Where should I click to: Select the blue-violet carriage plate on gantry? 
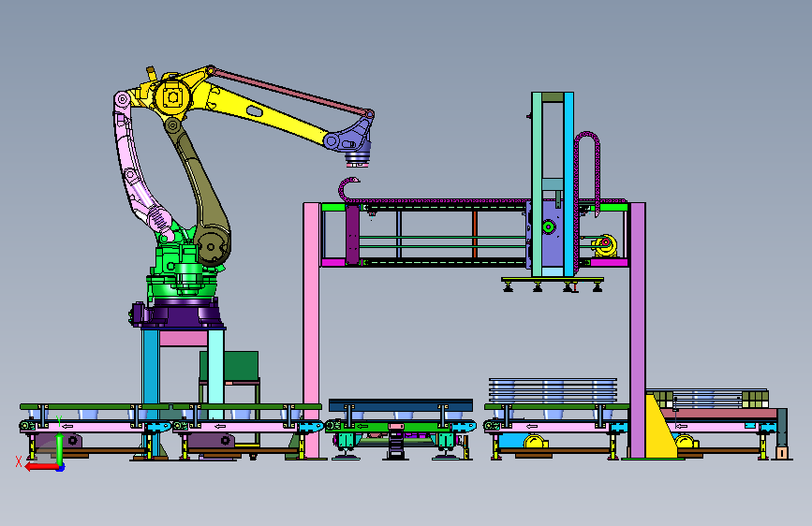tap(552, 236)
